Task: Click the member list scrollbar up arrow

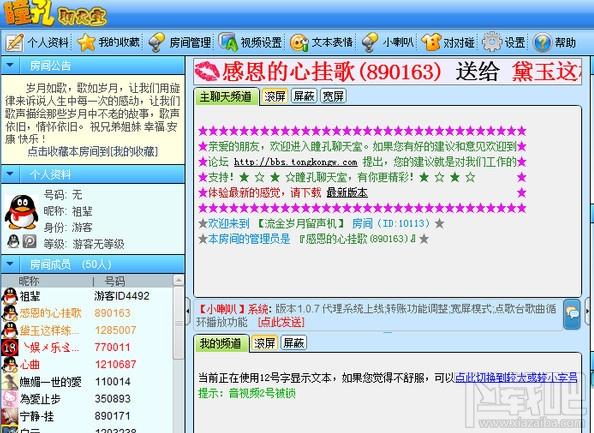Action: pyautogui.click(x=178, y=281)
